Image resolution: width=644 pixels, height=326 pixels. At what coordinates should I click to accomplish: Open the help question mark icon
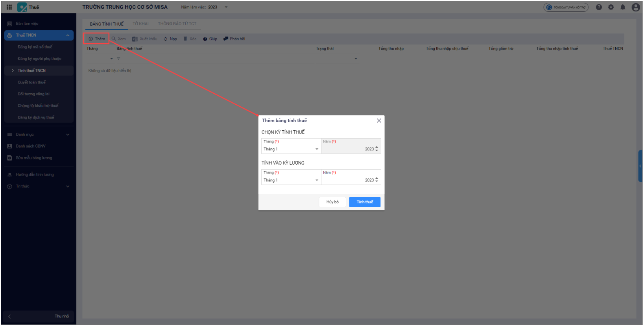point(599,7)
